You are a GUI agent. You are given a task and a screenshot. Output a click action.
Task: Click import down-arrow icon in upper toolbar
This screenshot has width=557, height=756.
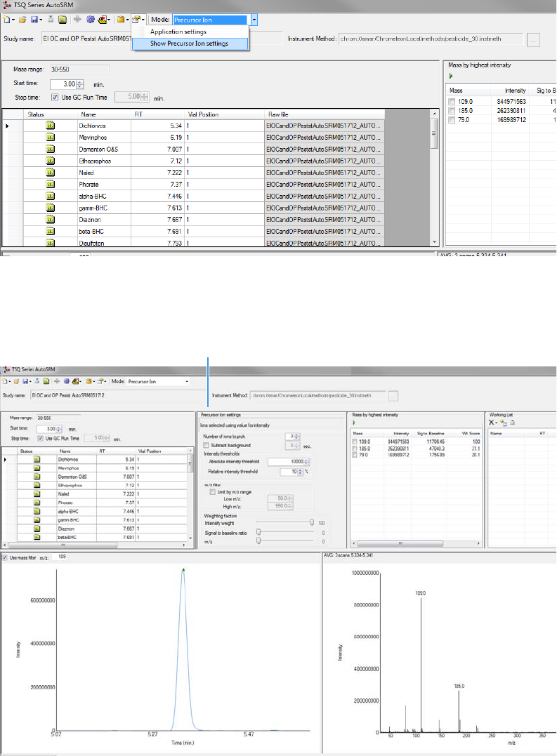[51, 20]
